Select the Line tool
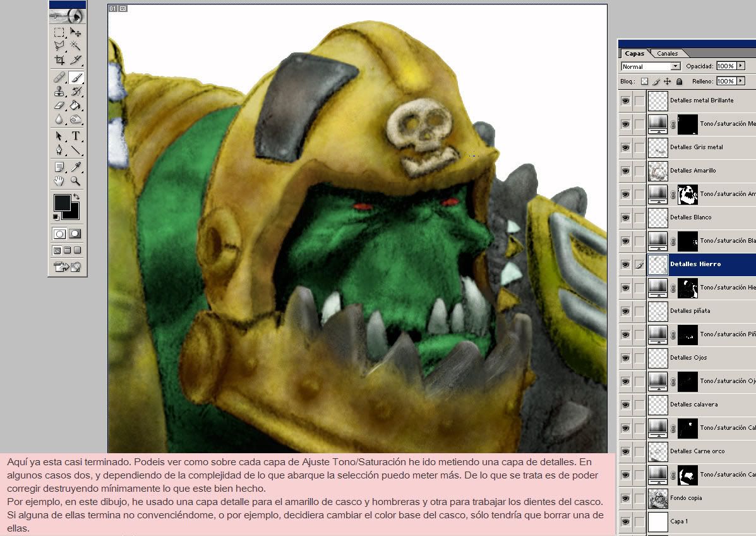Image resolution: width=756 pixels, height=536 pixels. click(75, 150)
